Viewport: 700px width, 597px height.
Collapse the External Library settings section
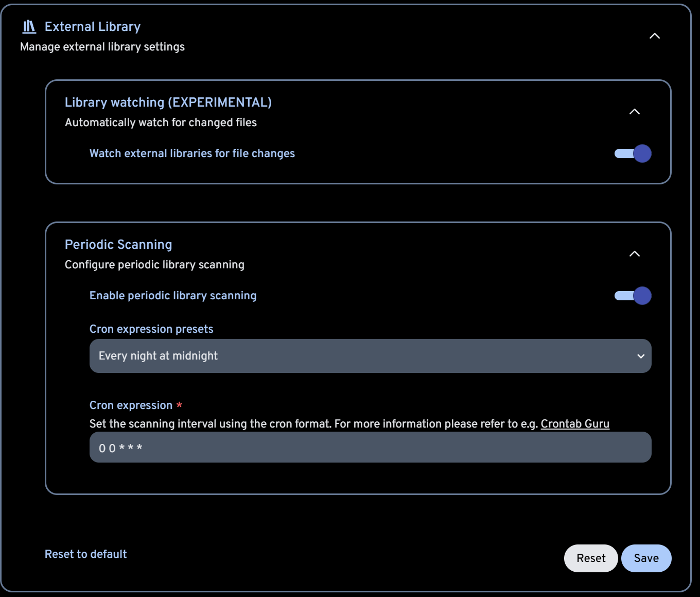654,36
